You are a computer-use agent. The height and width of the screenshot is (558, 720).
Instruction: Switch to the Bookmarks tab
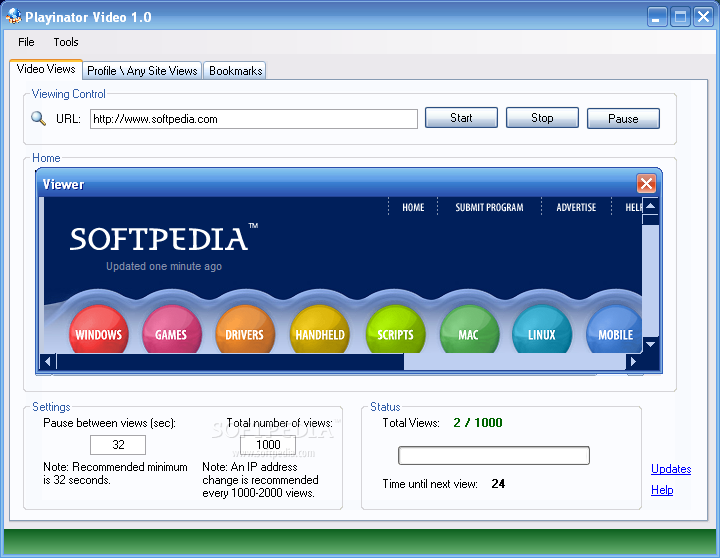[236, 71]
